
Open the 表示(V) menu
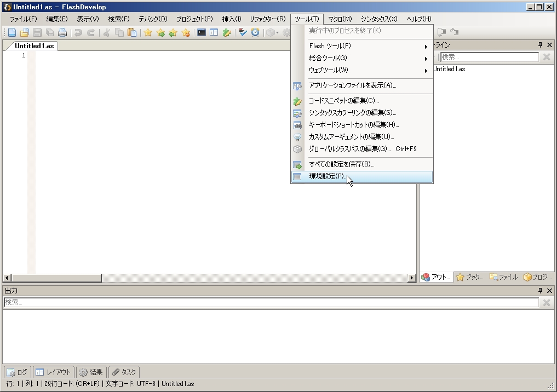tap(88, 19)
